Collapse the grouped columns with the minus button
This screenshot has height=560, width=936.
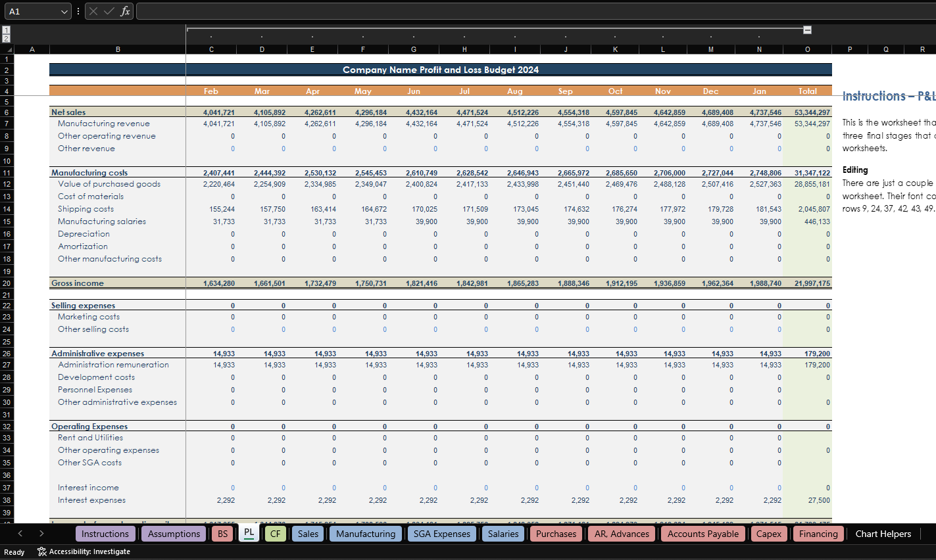pos(807,30)
